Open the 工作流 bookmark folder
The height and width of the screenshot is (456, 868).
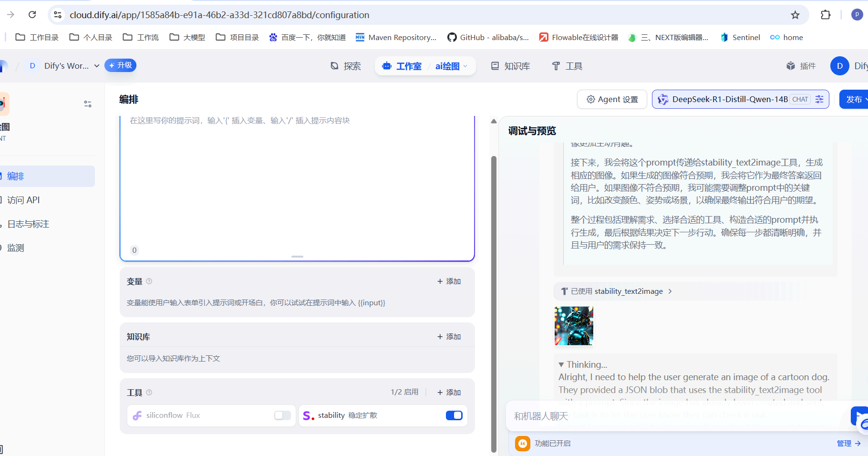(x=141, y=37)
